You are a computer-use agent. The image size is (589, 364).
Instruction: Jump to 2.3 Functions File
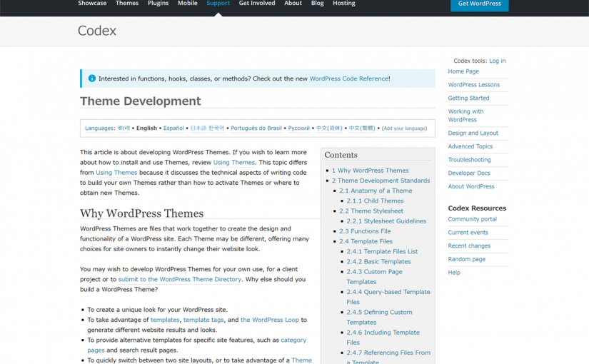pos(365,231)
